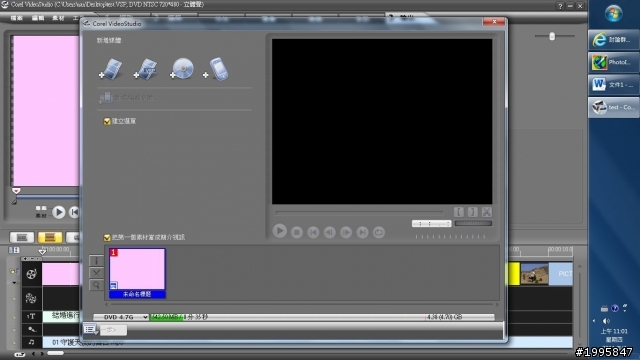Click the scissors cut clip icon
The height and width of the screenshot is (360, 640).
[487, 212]
